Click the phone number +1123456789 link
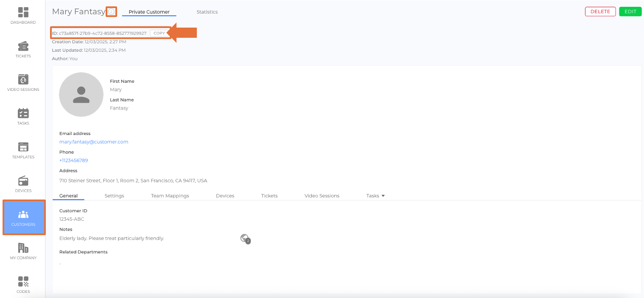The height and width of the screenshot is (298, 644). (74, 160)
